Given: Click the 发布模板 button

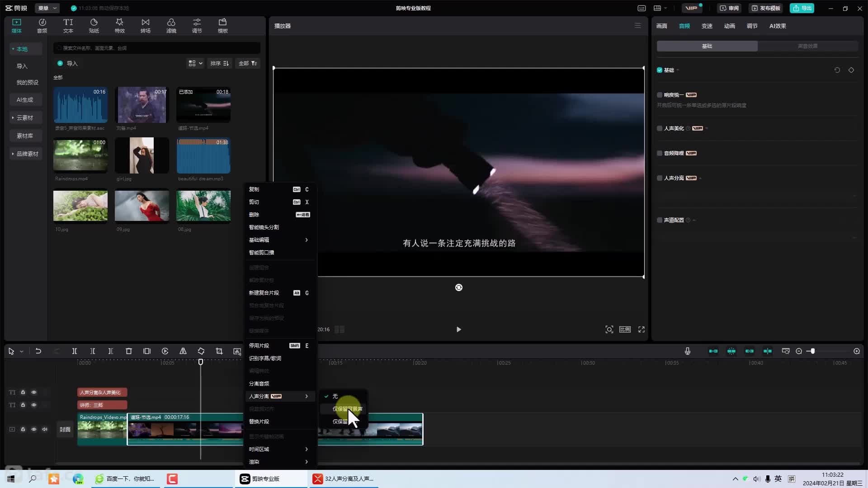Looking at the screenshot, I should coord(766,8).
